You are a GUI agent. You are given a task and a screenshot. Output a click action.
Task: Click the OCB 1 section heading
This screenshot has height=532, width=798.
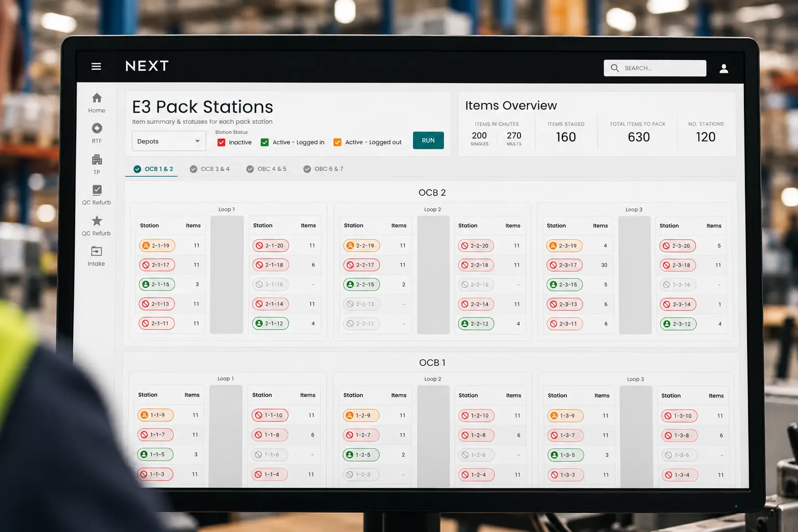coord(432,363)
